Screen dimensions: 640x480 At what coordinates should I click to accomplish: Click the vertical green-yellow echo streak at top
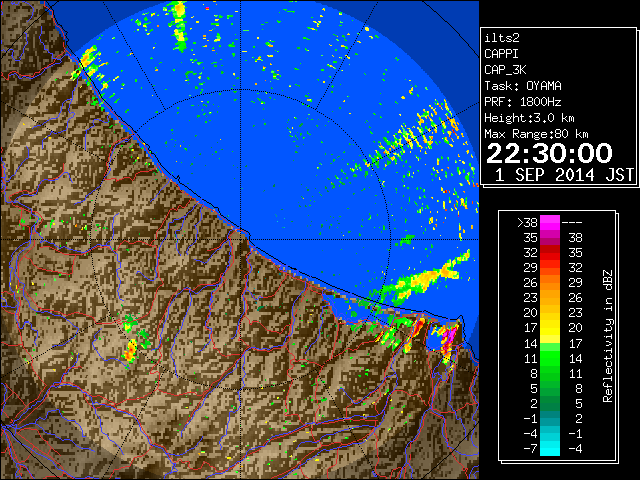178,27
